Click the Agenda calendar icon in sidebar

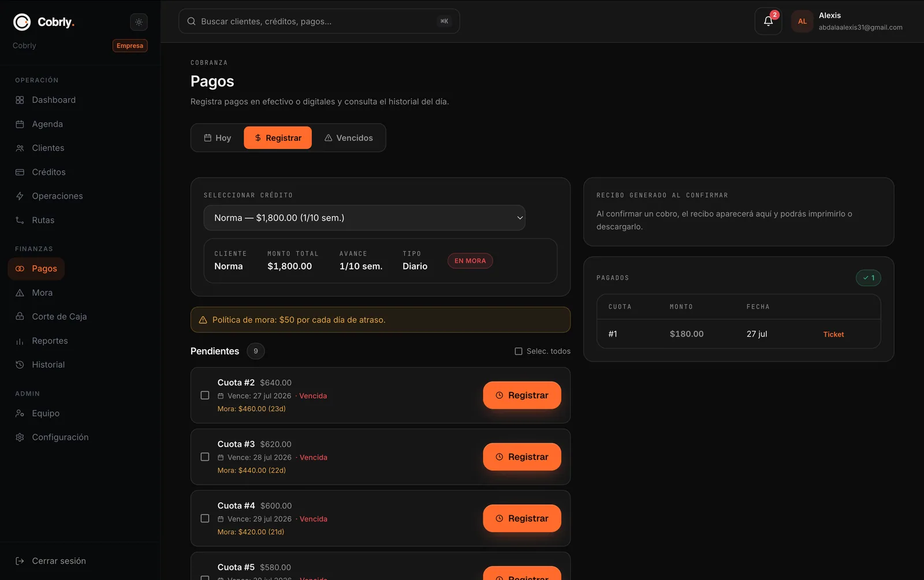(20, 124)
